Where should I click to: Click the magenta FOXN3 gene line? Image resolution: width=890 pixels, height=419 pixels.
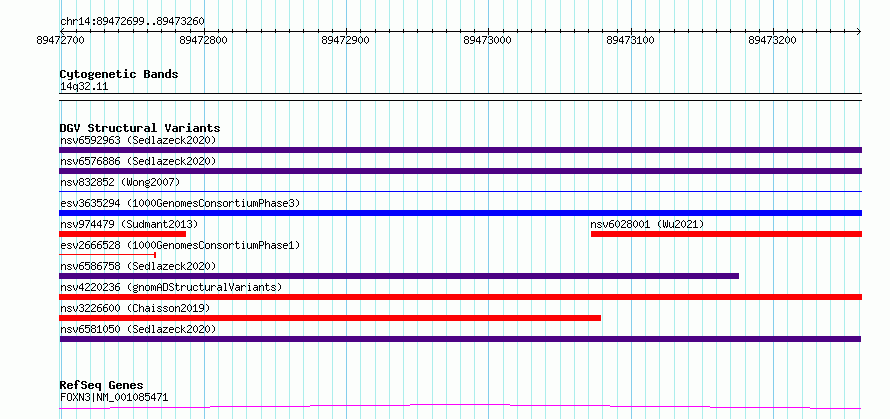460,407
